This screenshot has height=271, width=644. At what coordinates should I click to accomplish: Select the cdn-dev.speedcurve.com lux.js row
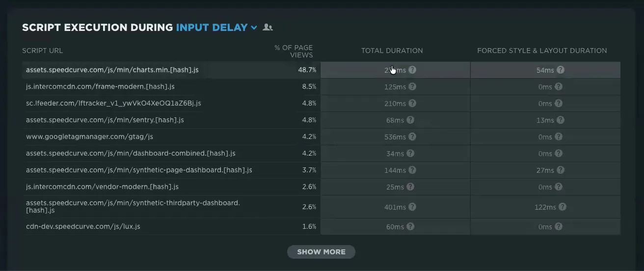coord(322,227)
